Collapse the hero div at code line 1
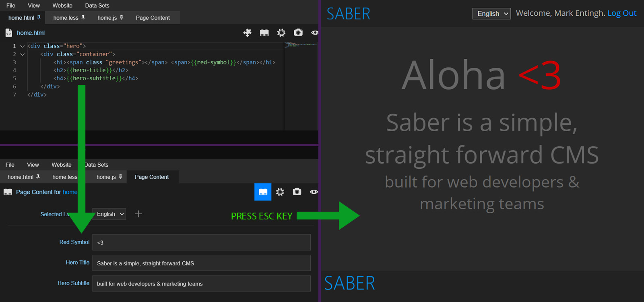Viewport: 644px width, 302px height. click(x=23, y=46)
